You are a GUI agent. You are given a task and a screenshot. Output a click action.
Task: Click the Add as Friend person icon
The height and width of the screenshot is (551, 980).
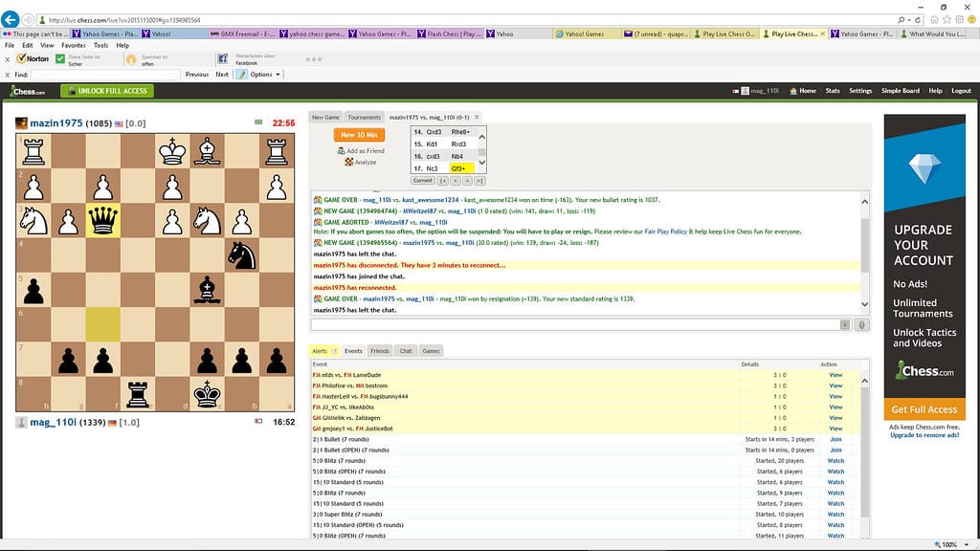(342, 150)
